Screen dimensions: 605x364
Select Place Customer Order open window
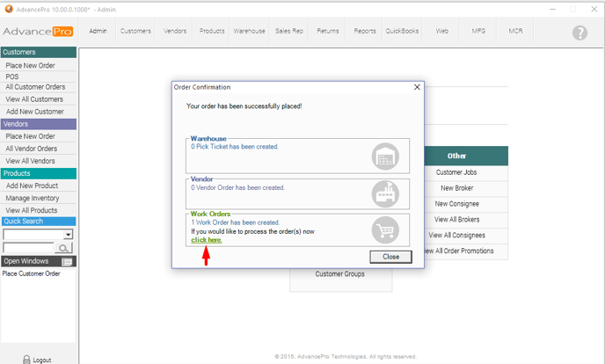click(31, 273)
